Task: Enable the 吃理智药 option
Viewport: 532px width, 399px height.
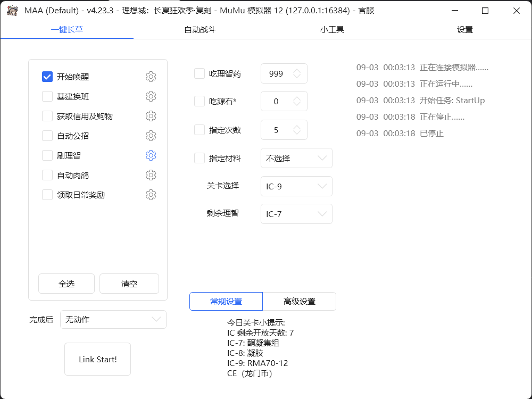Action: click(x=199, y=73)
